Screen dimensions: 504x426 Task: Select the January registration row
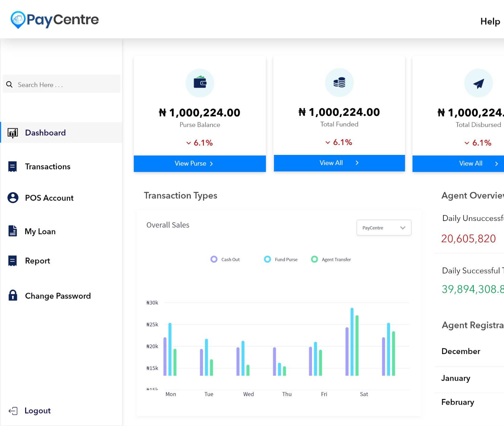469,378
